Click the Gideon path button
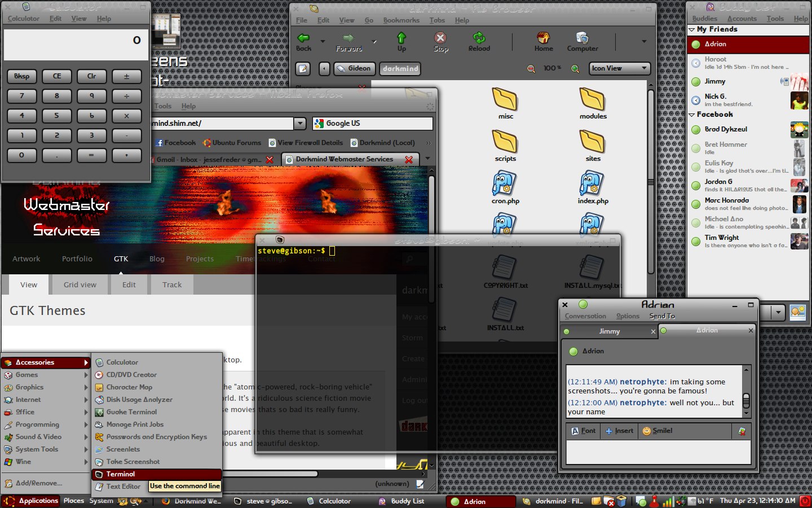812x508 pixels. coord(354,68)
